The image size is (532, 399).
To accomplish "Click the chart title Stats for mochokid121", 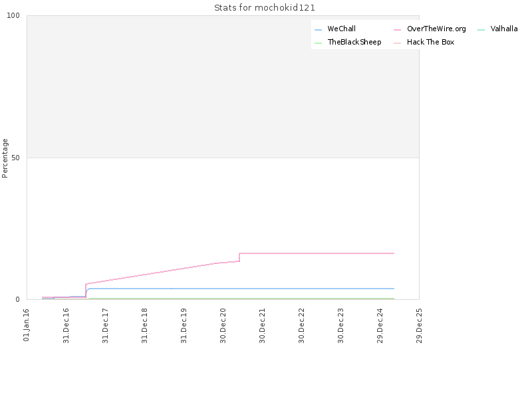I will tap(265, 8).
